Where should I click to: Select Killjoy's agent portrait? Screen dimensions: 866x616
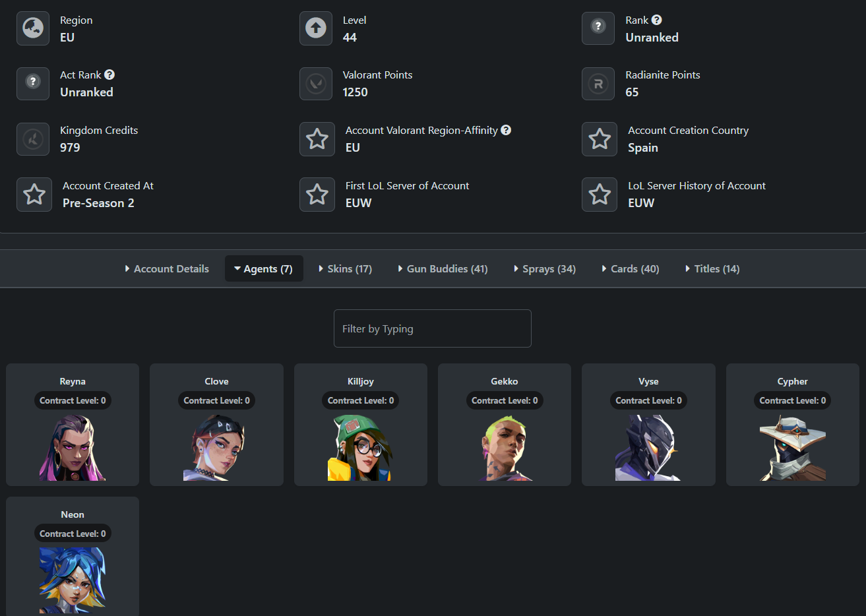click(x=360, y=448)
